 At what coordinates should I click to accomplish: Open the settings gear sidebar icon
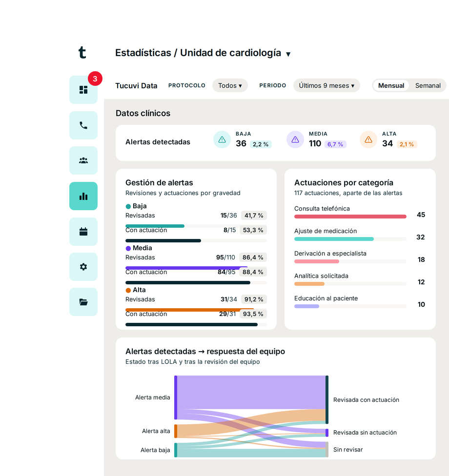[x=83, y=267]
